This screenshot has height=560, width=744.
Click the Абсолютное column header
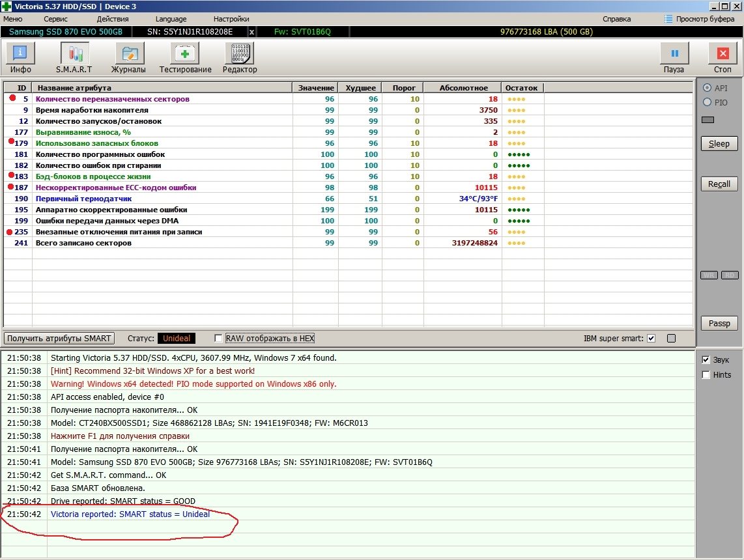tap(463, 88)
